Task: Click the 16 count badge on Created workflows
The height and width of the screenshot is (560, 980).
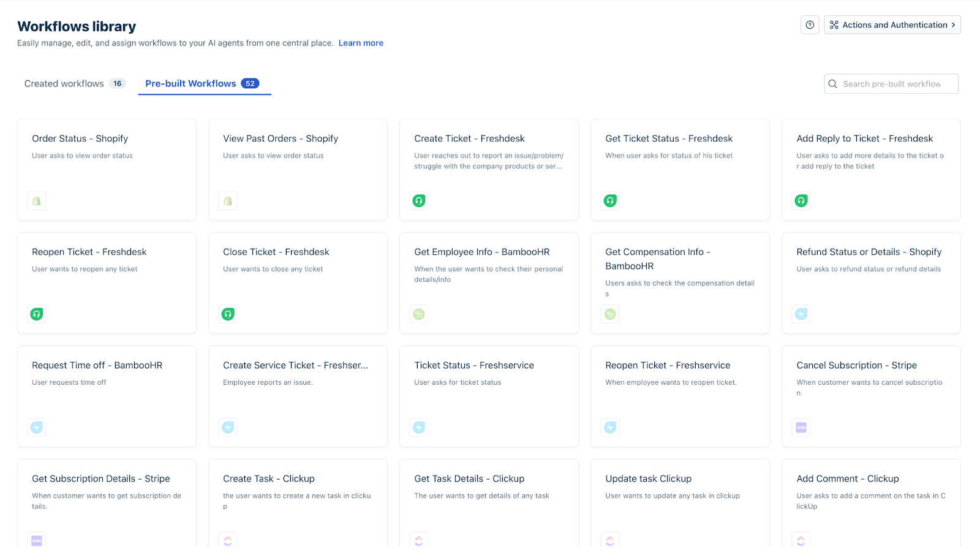Action: pyautogui.click(x=117, y=83)
